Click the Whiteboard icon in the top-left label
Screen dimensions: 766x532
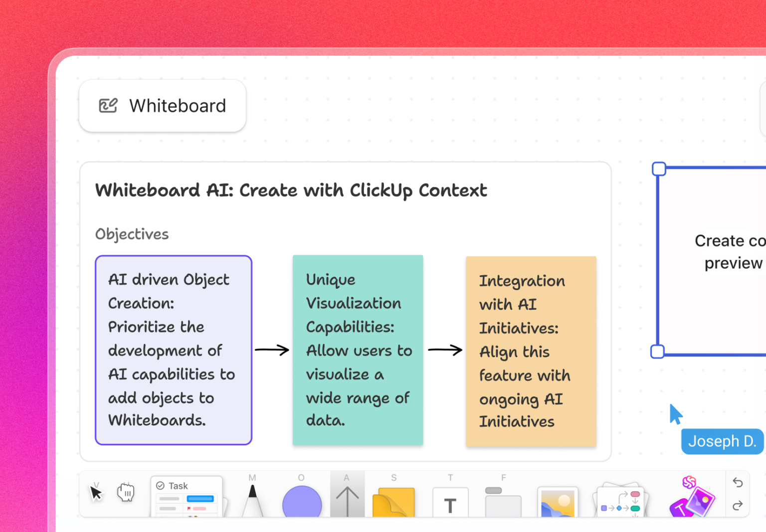click(108, 106)
